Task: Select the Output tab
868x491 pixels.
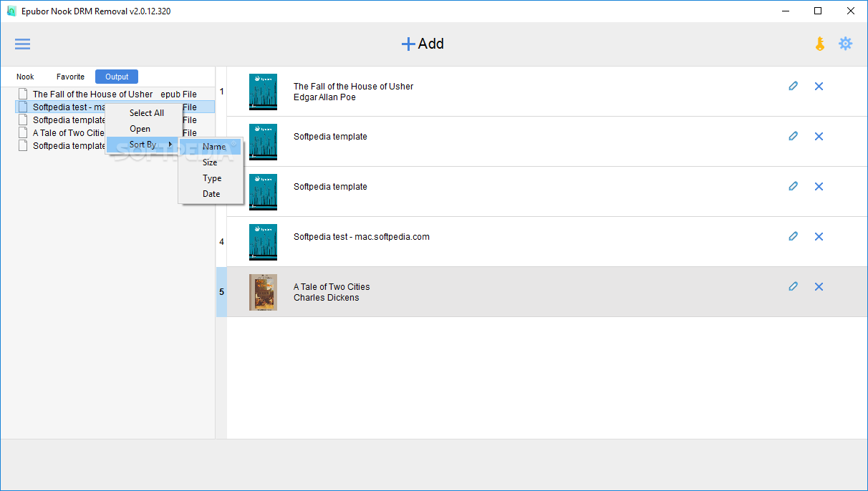Action: [117, 77]
